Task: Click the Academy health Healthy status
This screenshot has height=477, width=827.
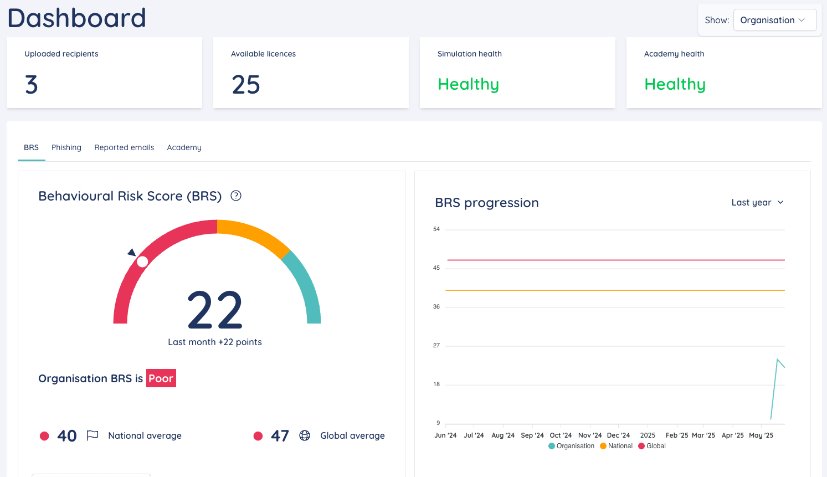Action: point(674,84)
